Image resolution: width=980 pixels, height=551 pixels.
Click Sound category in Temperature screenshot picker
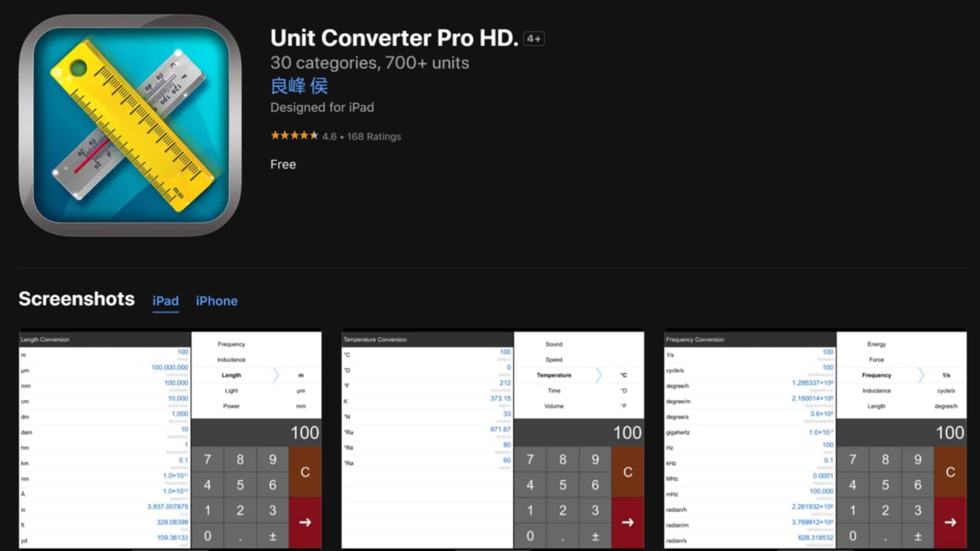[554, 344]
